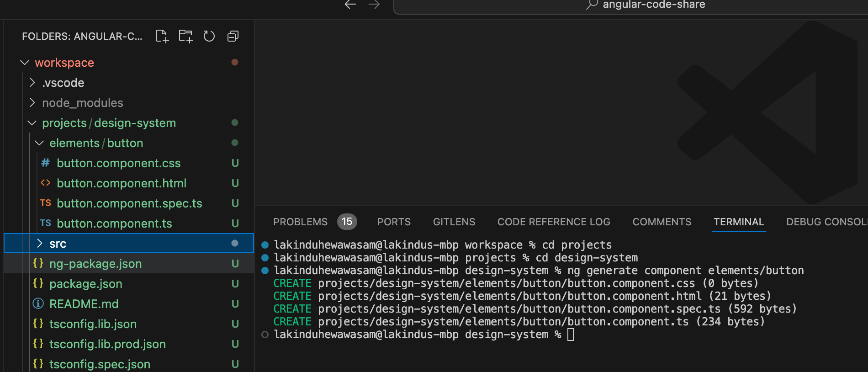Screen dimensions: 868x372
Task: Refresh the explorer file tree
Action: (x=209, y=36)
